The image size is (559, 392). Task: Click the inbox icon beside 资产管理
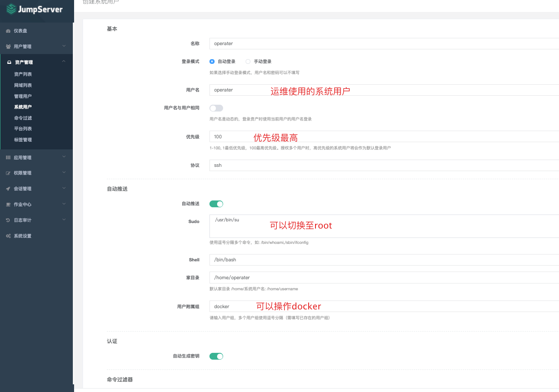(x=9, y=62)
